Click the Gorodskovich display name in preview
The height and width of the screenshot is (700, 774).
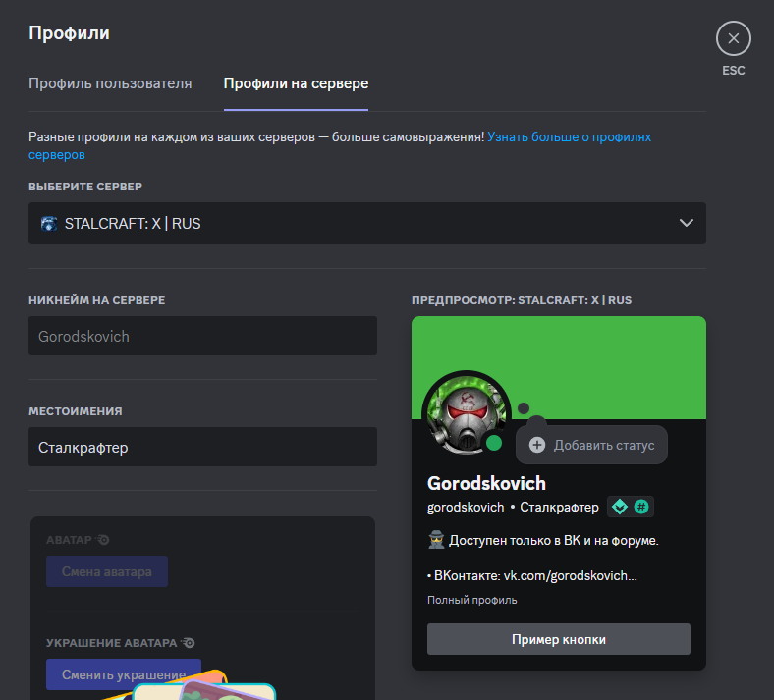point(486,483)
